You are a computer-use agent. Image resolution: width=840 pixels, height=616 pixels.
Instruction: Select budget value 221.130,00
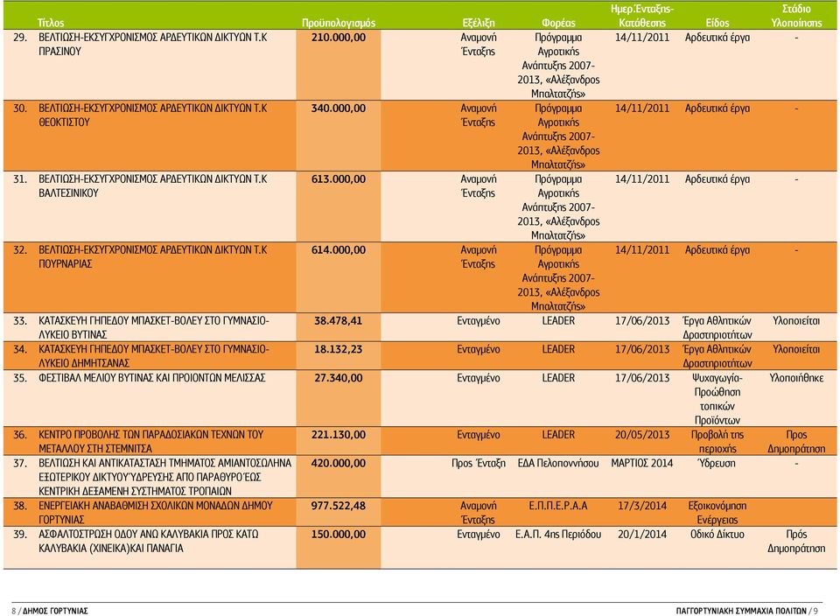click(x=339, y=434)
